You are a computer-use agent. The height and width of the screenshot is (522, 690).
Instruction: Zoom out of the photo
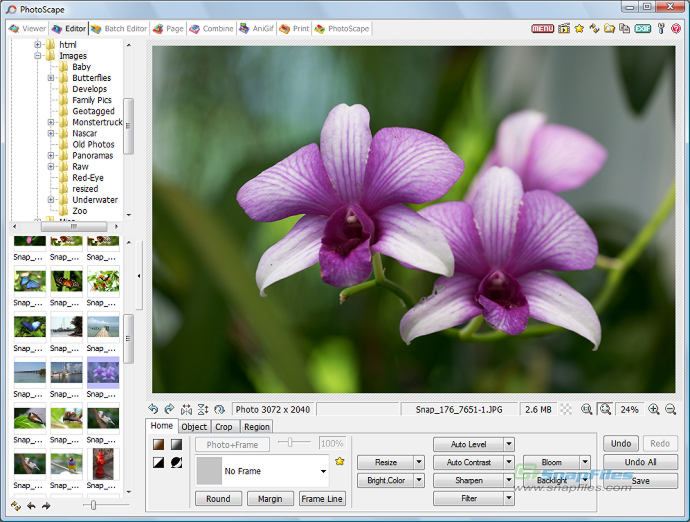tap(670, 409)
